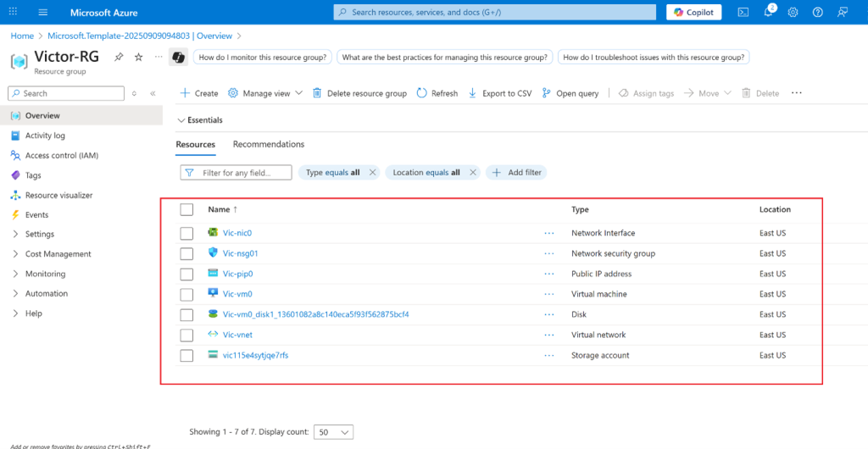Open the ellipsis menu for the Disk row
The width and height of the screenshot is (868, 449).
click(549, 314)
